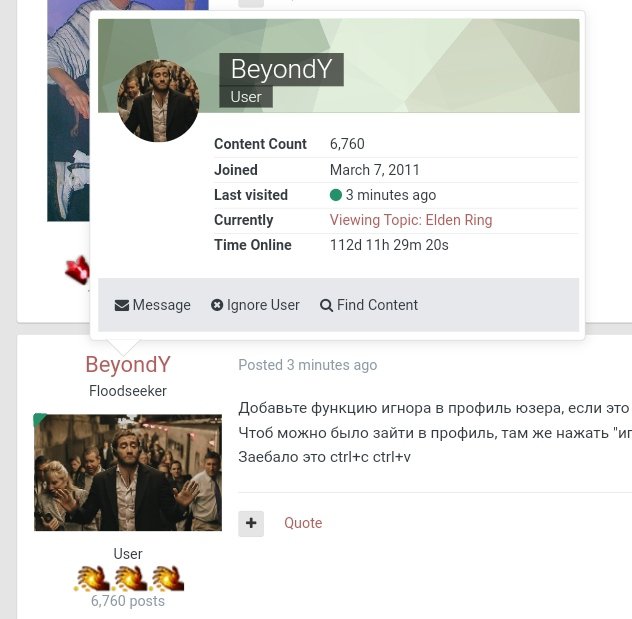
Task: Click the BeyondY name in the hover card header
Action: click(x=281, y=69)
